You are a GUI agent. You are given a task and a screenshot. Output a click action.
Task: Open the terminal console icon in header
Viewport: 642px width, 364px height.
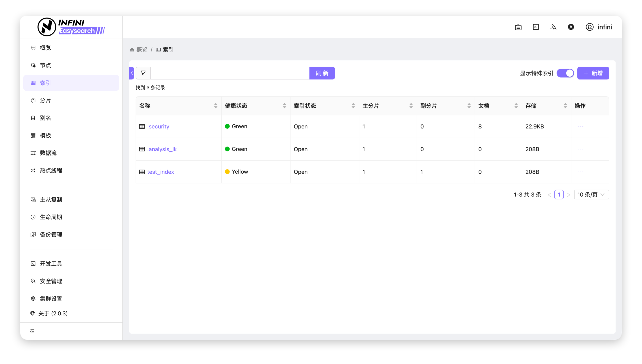[x=536, y=27]
